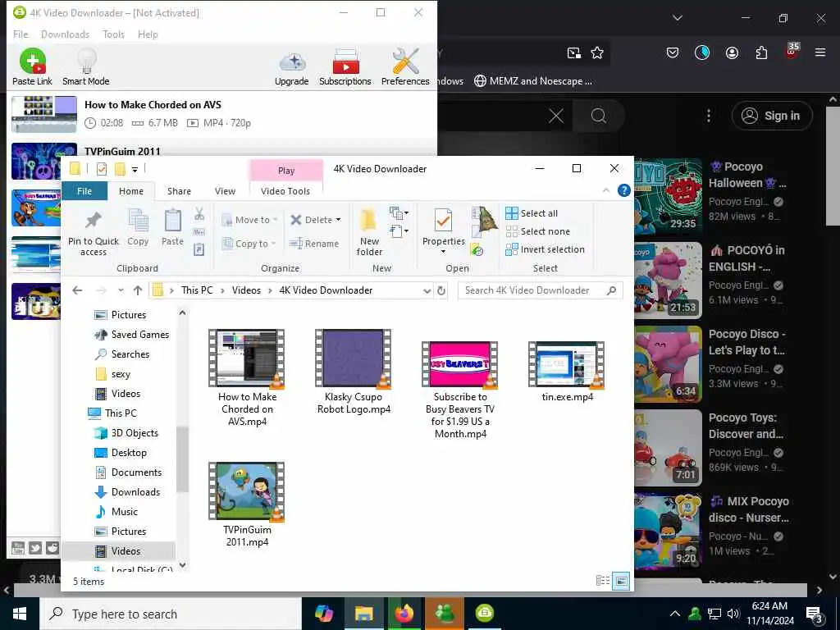Collapse the Explorer ribbon chevron
840x630 pixels.
pos(606,190)
